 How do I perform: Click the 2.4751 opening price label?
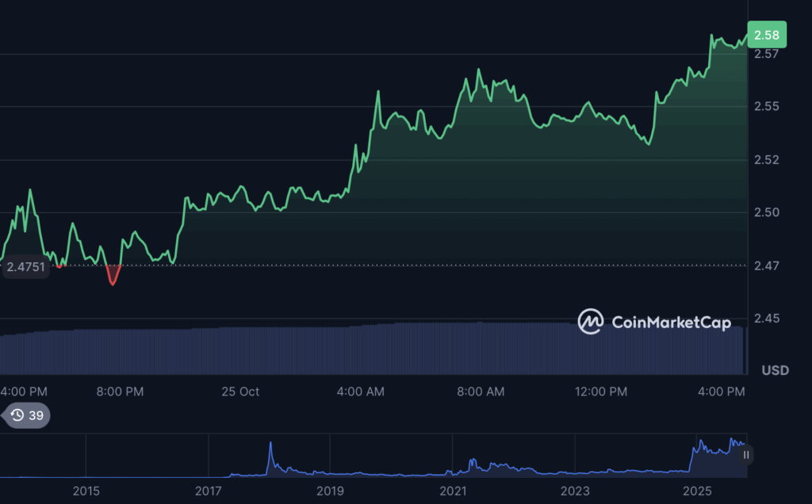[26, 268]
